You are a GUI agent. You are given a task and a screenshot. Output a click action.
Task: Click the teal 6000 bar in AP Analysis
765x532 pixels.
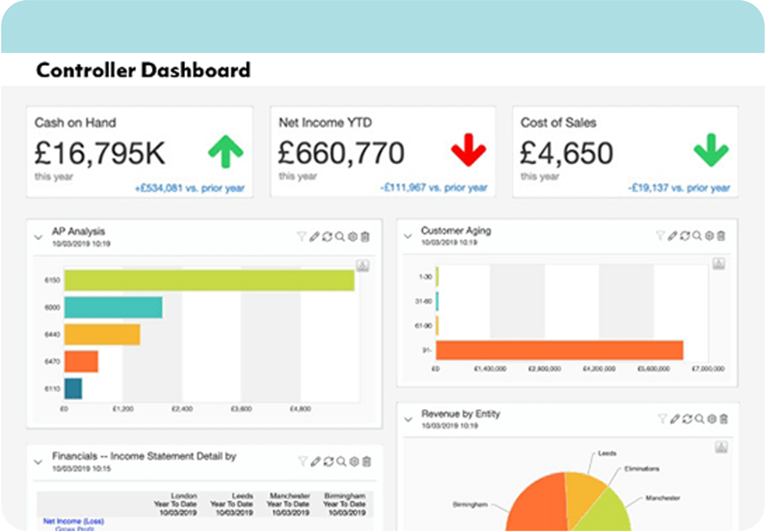coord(113,307)
